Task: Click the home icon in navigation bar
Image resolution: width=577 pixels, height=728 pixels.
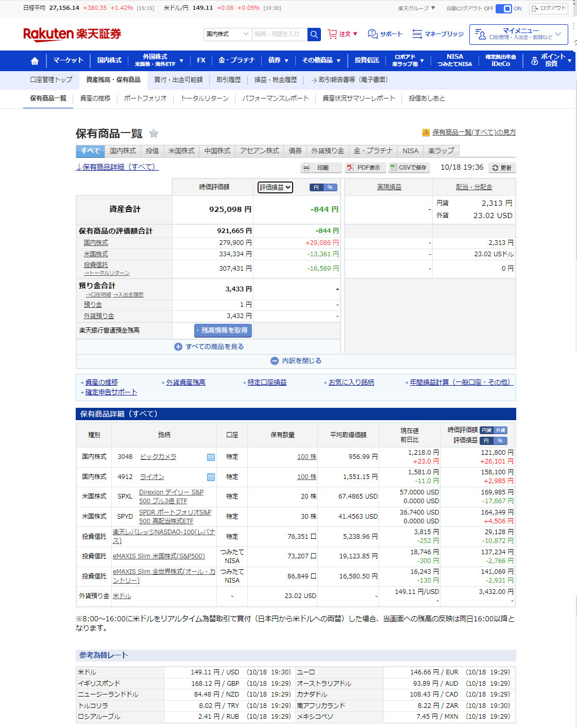Action: tap(35, 61)
